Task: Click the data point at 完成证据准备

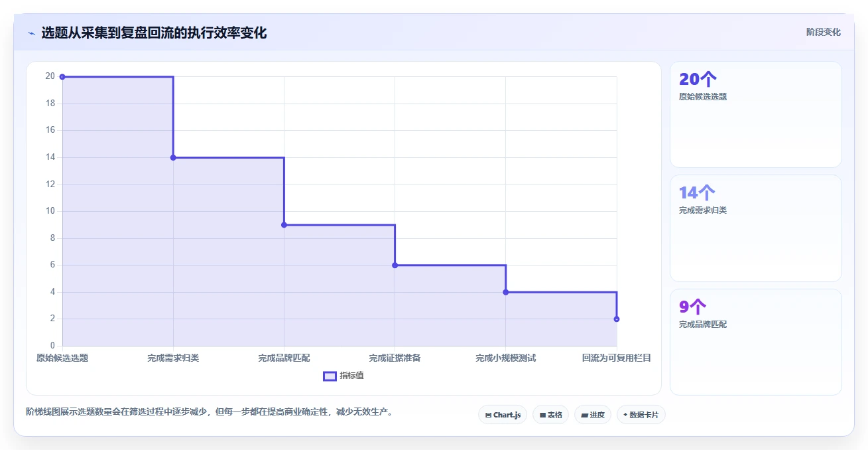Action: click(395, 265)
